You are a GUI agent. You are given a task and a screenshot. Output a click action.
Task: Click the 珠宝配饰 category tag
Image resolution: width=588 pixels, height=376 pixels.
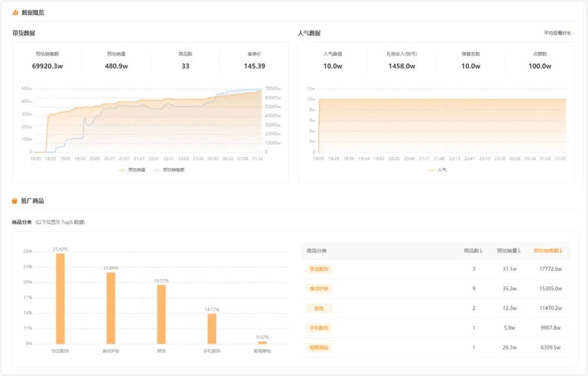click(x=318, y=269)
